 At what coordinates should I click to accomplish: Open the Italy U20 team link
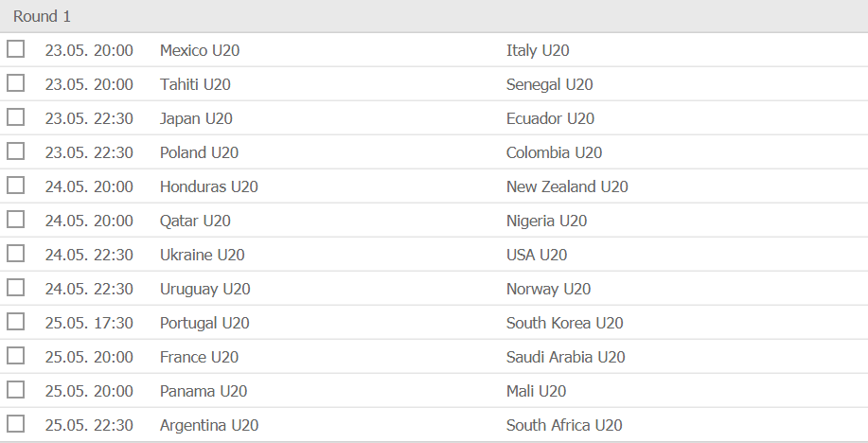pyautogui.click(x=538, y=50)
